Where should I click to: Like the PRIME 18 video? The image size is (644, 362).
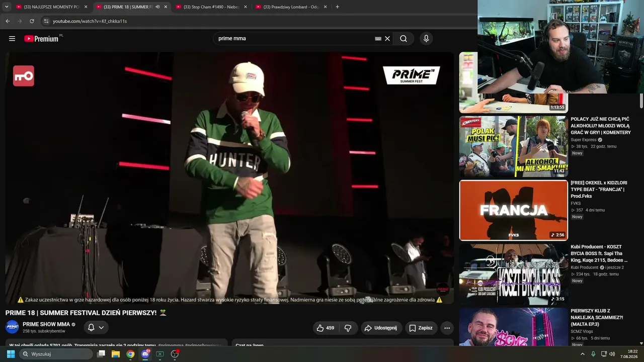(326, 328)
